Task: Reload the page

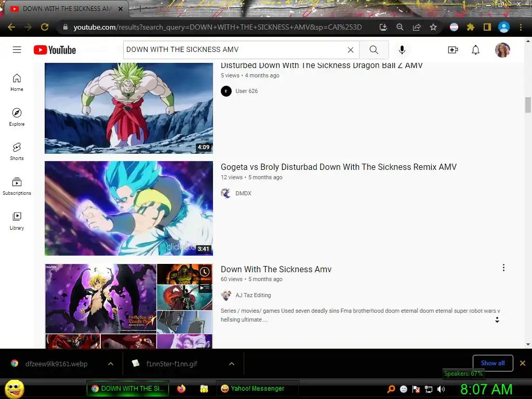Action: point(45,27)
